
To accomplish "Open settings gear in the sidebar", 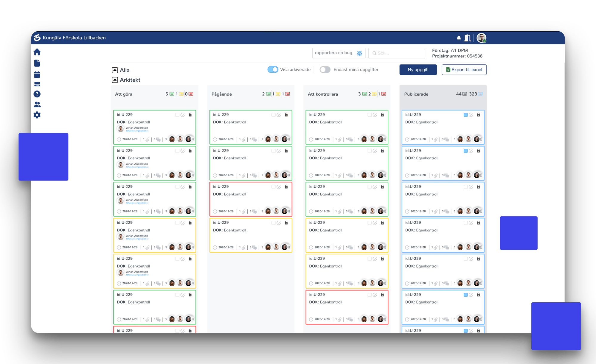I will point(37,115).
